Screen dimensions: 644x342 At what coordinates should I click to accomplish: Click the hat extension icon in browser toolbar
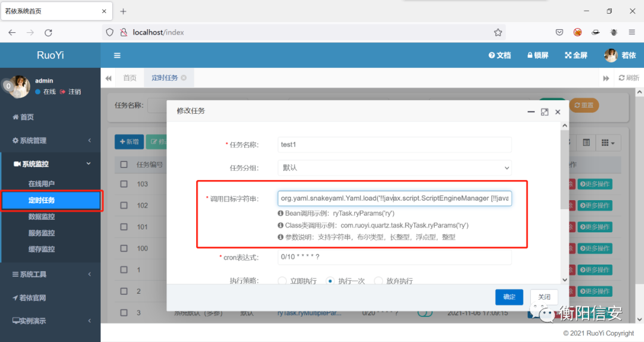(596, 32)
